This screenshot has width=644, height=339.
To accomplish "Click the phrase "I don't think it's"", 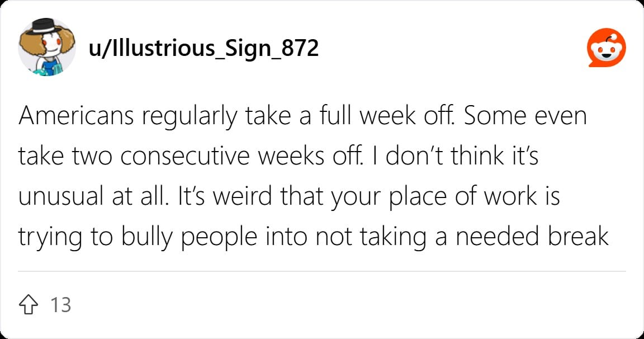I will pyautogui.click(x=455, y=156).
